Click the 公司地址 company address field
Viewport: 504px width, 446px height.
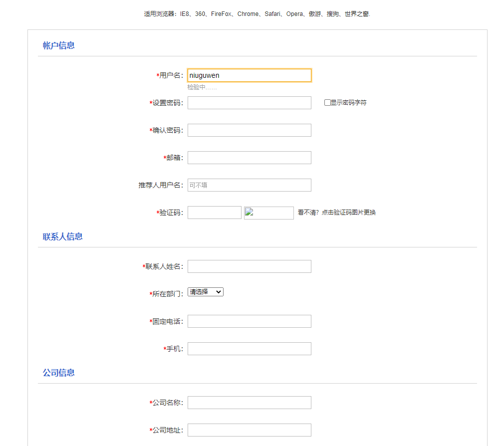pos(249,429)
